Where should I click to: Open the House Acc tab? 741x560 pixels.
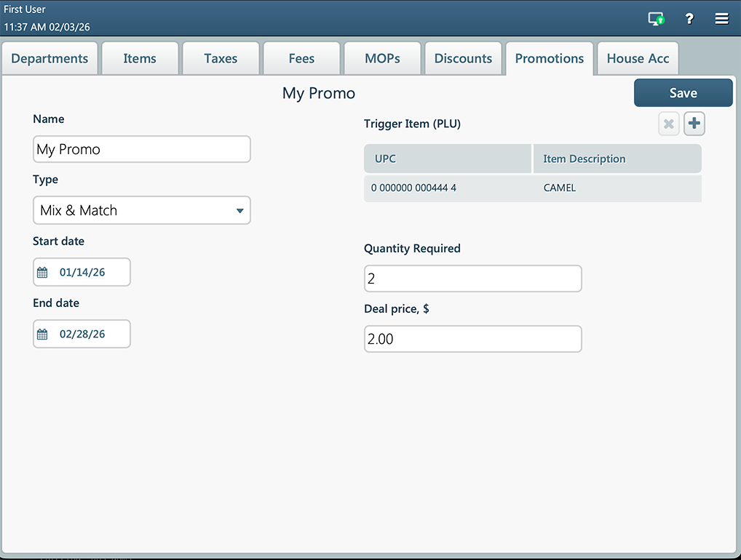(x=638, y=59)
